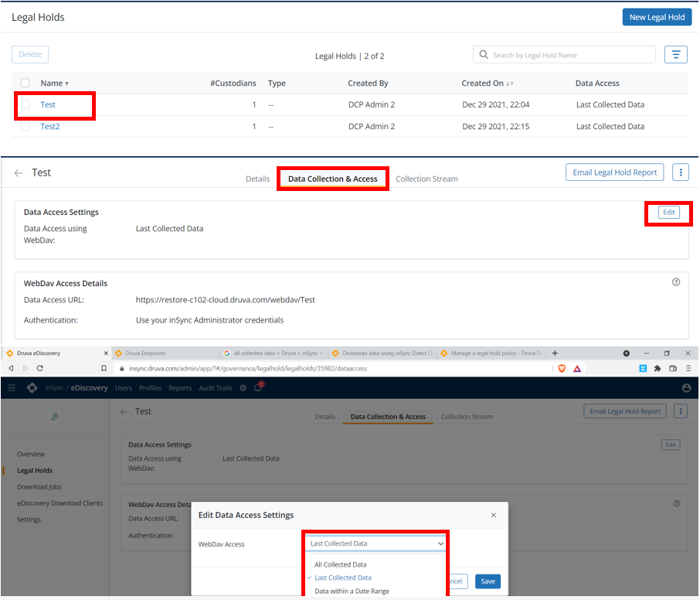Image resolution: width=700 pixels, height=600 pixels.
Task: Click the Druva logo icon in app header
Action: [32, 388]
